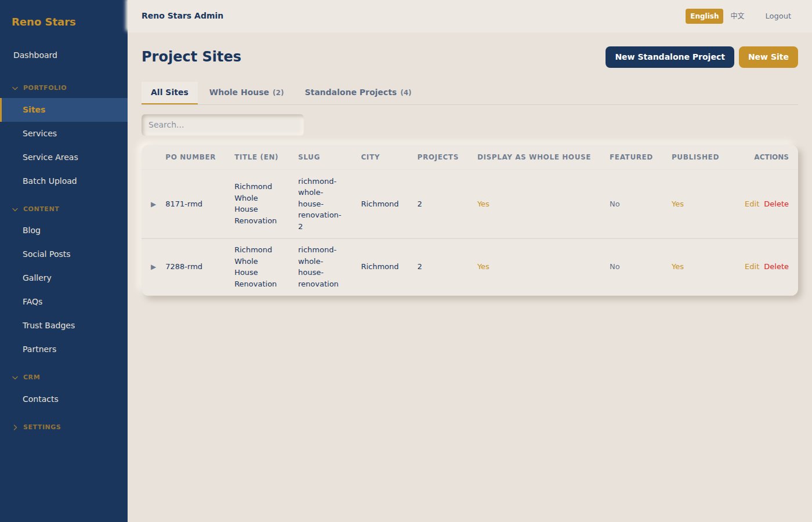Collapse the PORTFOLIO sidebar section
The height and width of the screenshot is (522, 812).
click(x=42, y=88)
